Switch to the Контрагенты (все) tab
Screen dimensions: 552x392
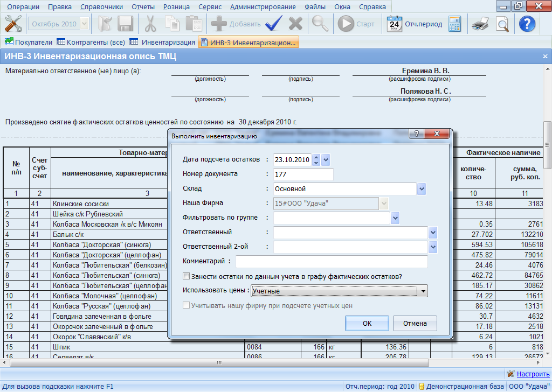point(91,42)
